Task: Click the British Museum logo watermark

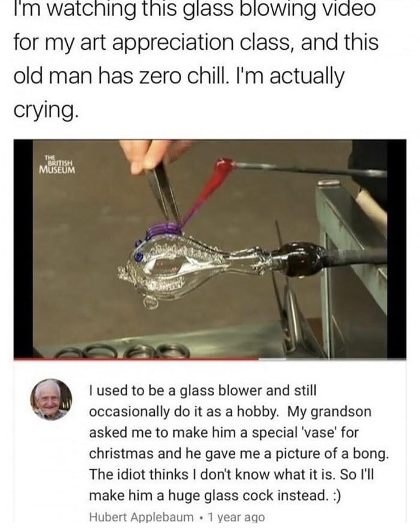Action: point(57,165)
